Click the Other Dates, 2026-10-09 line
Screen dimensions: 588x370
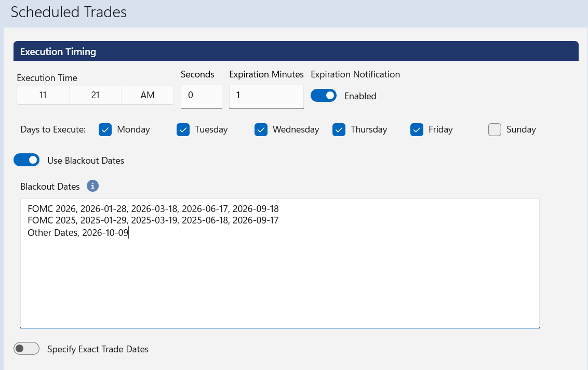[78, 233]
